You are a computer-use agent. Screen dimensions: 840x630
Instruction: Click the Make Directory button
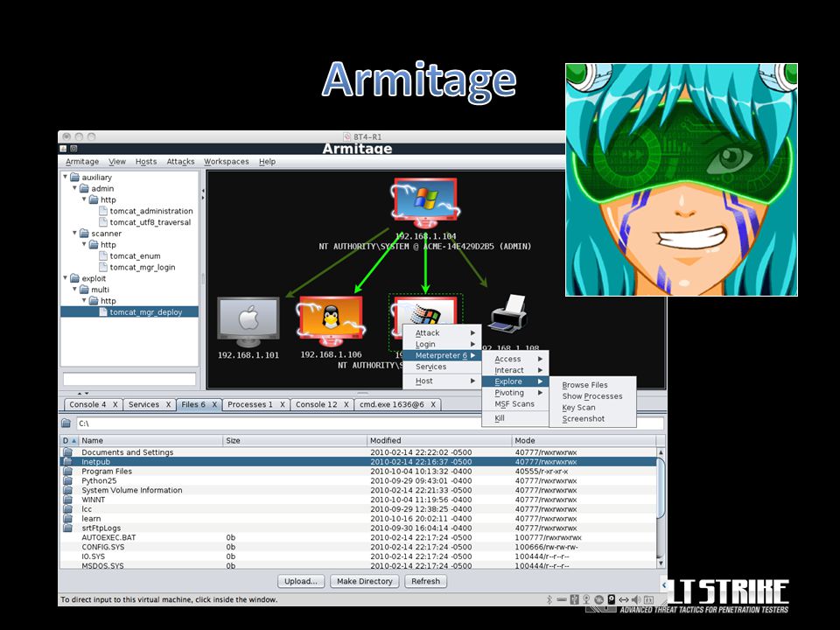(364, 581)
